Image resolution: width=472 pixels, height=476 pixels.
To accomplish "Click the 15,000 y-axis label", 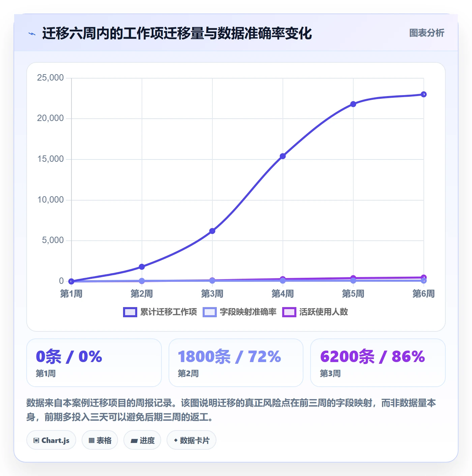I will [50, 159].
